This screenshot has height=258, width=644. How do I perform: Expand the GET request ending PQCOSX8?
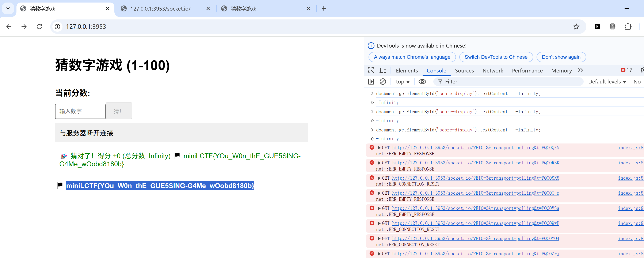[x=379, y=178]
